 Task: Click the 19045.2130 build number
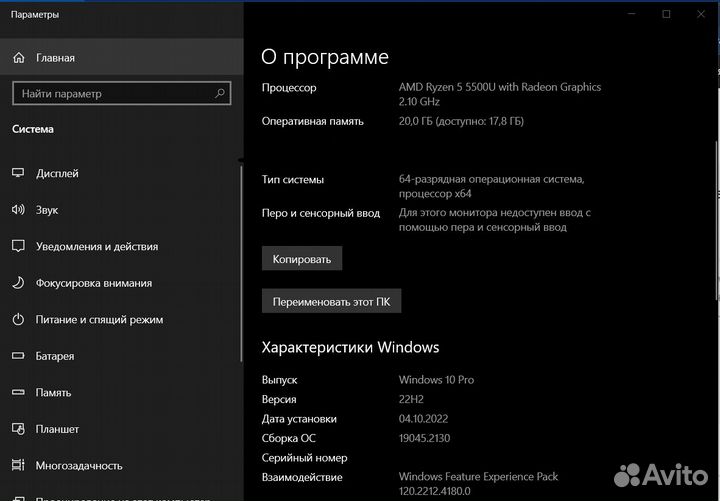pos(424,438)
